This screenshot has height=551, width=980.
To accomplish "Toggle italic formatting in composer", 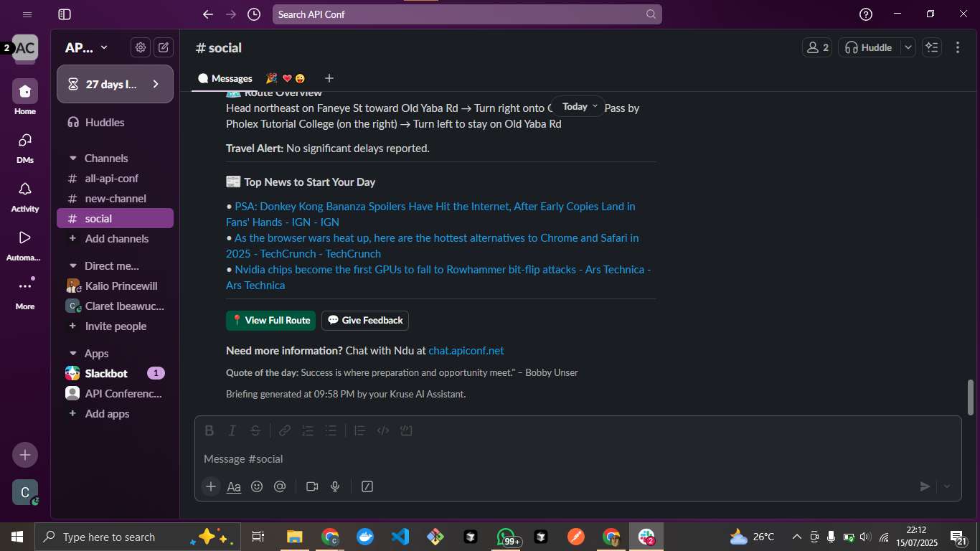I will tap(232, 430).
